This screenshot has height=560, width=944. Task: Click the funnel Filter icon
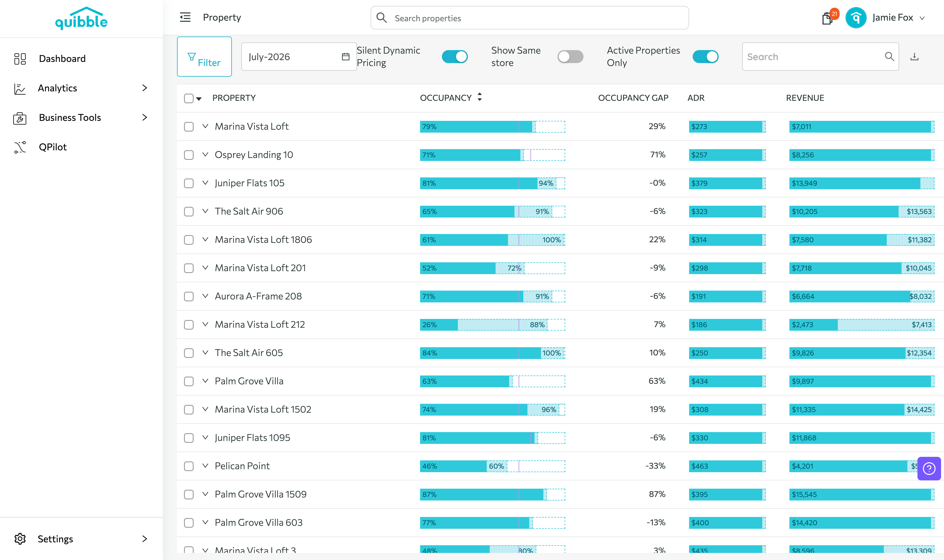coord(191,57)
